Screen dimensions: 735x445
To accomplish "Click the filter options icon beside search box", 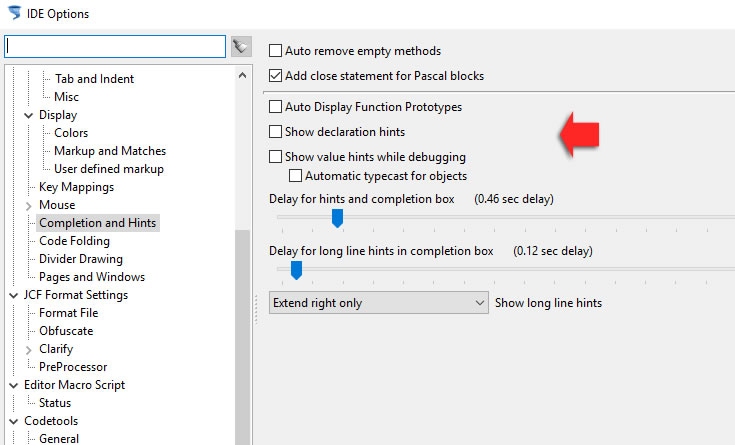I will click(241, 46).
